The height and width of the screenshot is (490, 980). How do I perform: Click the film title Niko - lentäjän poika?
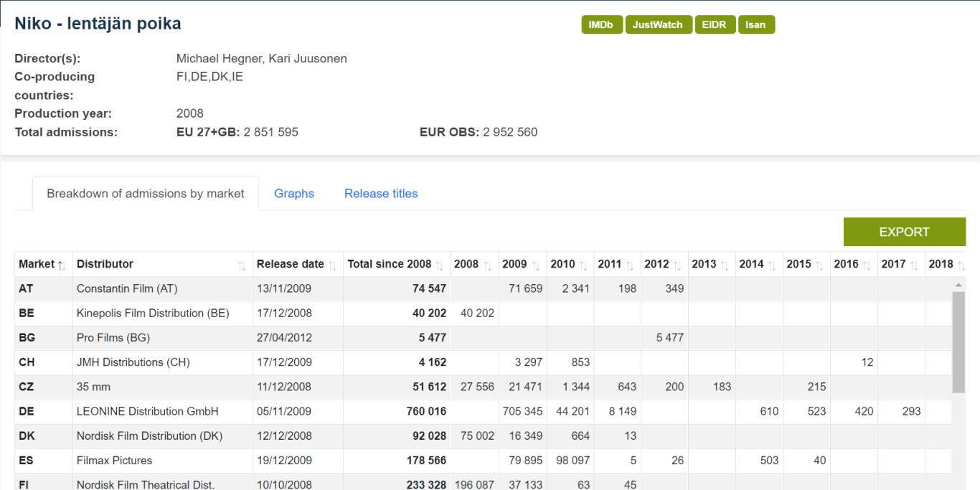tap(98, 24)
